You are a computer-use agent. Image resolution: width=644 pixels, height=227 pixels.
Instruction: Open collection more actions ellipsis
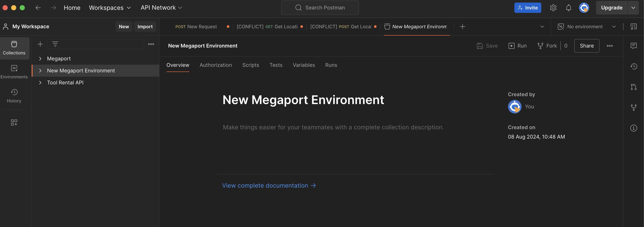610,46
